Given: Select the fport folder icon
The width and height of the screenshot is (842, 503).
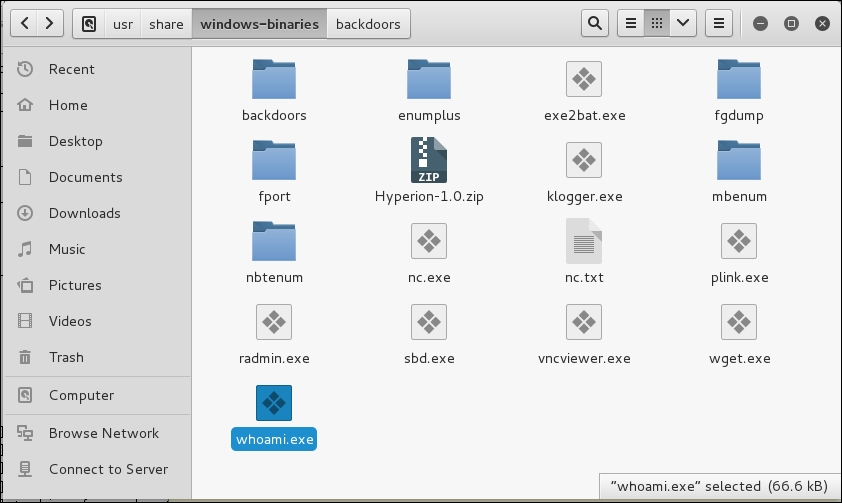Looking at the screenshot, I should [274, 160].
